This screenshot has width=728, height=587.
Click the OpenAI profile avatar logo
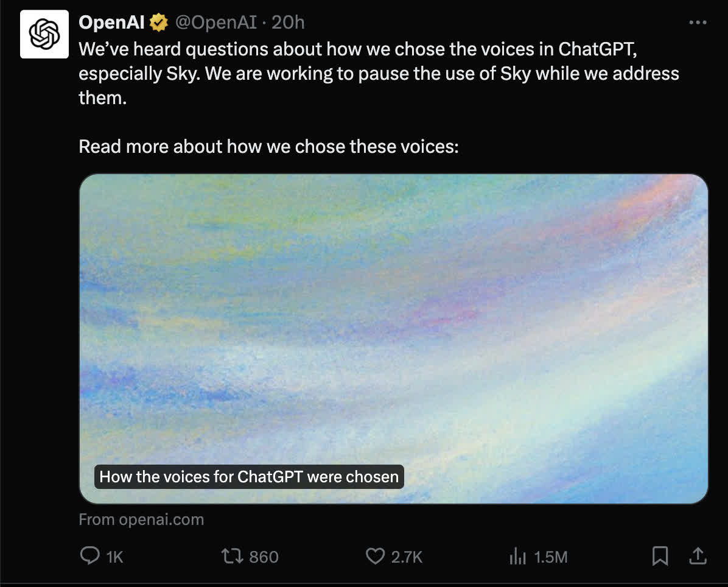pos(44,34)
